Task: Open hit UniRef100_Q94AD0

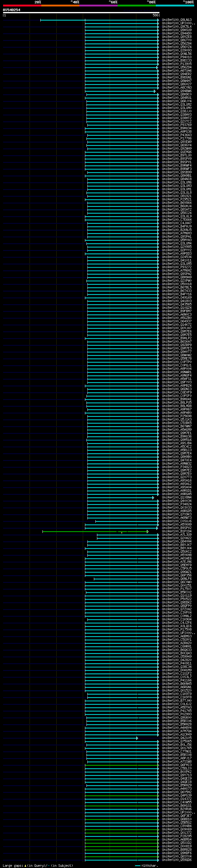Action: (x=176, y=33)
